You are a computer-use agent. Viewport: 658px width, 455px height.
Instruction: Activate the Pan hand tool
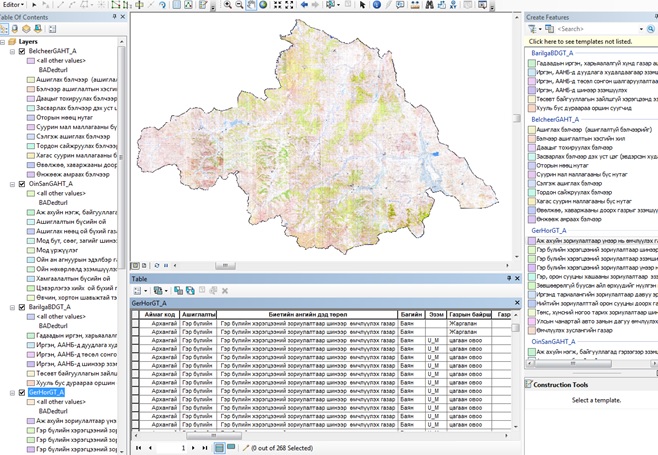tap(251, 5)
